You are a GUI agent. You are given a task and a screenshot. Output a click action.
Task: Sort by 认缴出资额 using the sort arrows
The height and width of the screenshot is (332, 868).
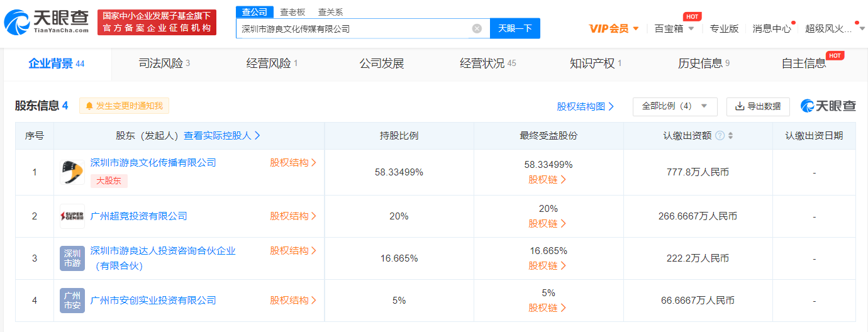coord(730,136)
